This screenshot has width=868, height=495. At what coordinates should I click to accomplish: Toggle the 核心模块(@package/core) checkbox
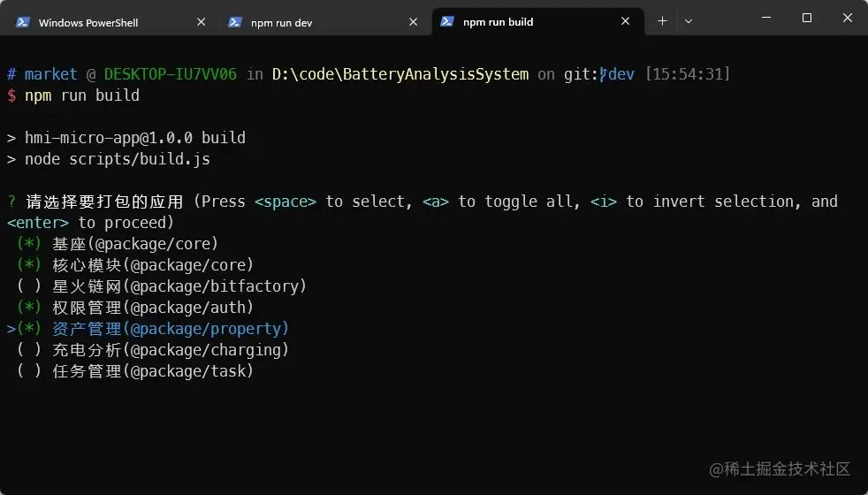point(29,264)
